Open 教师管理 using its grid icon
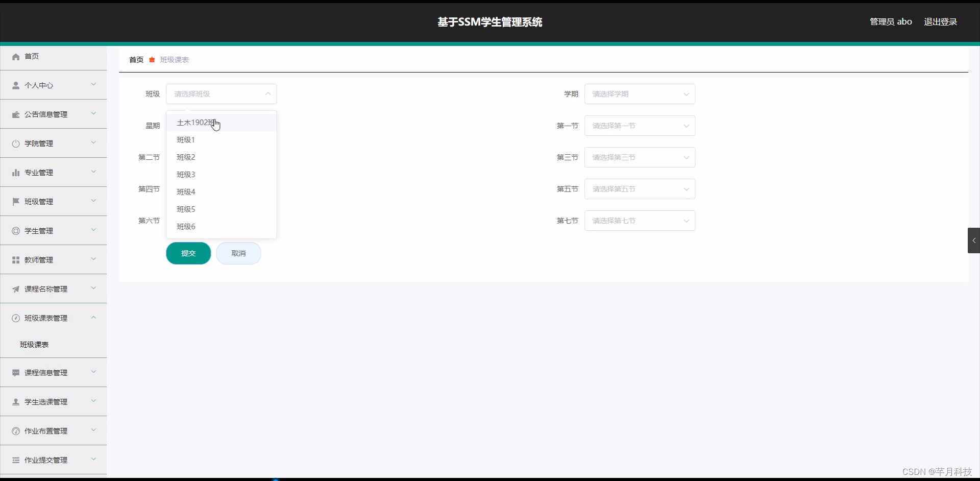The image size is (980, 481). coord(15,259)
